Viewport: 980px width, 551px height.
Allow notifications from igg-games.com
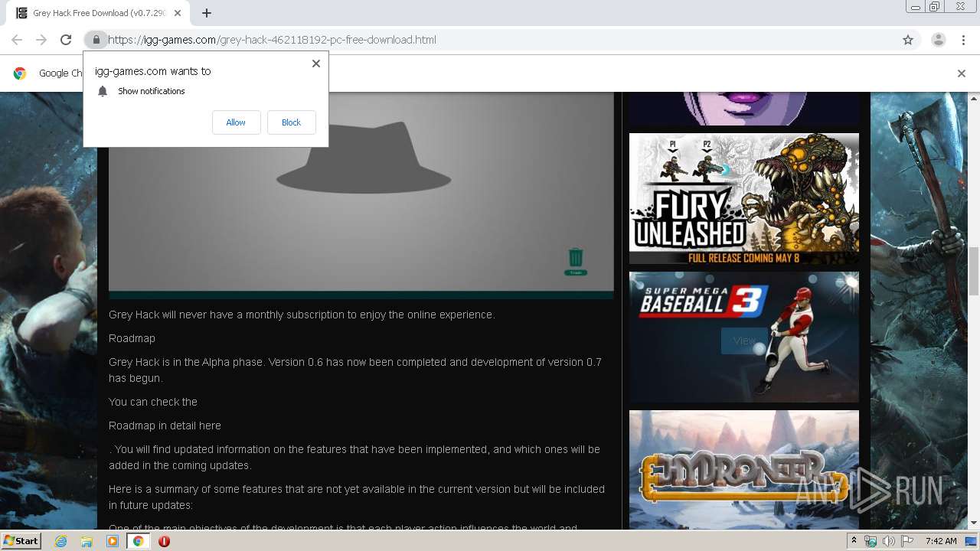[x=236, y=122]
